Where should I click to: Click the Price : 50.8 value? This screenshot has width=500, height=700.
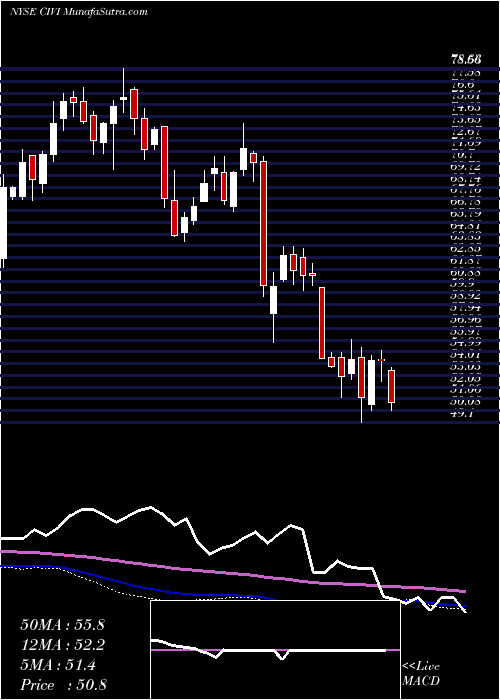(x=63, y=685)
